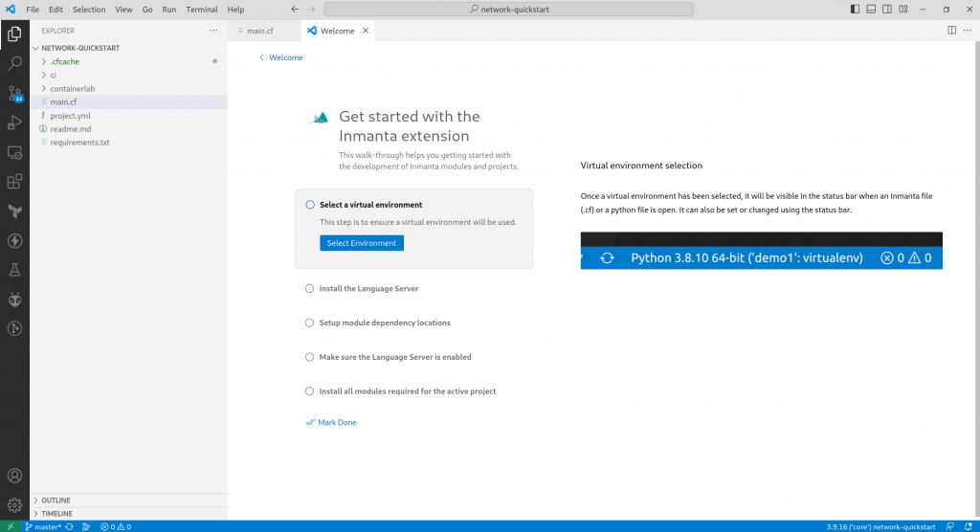Open the Selection menu
This screenshot has height=532, width=980.
pos(89,10)
